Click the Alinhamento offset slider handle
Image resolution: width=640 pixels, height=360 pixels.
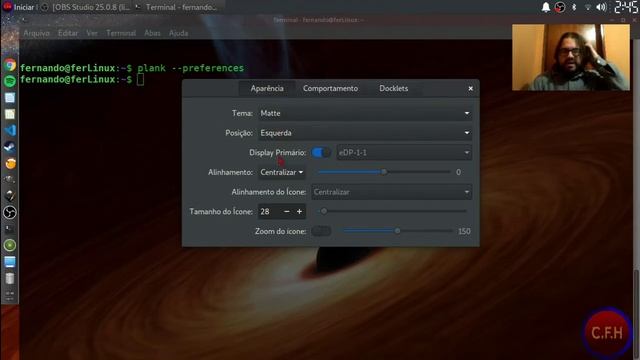[x=384, y=172]
